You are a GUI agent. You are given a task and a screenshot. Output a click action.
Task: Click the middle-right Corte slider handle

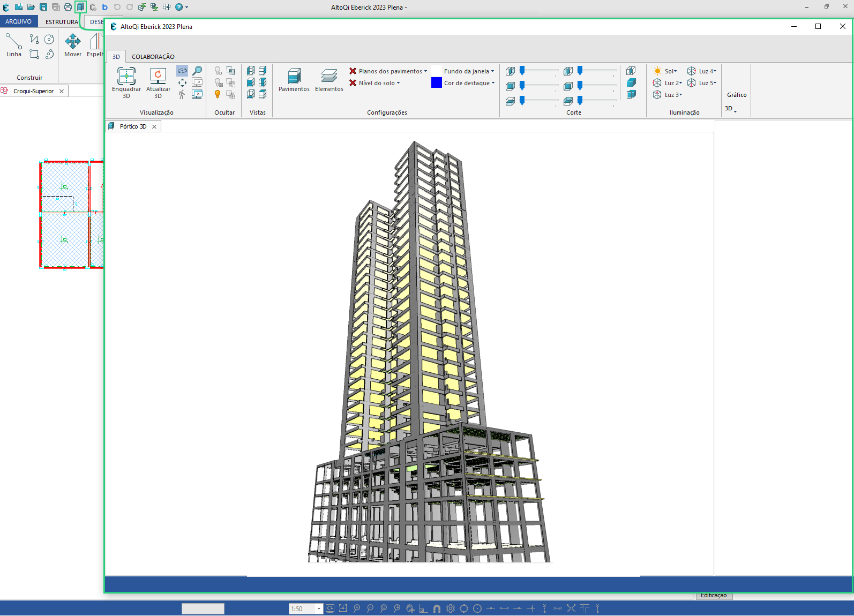coord(580,86)
